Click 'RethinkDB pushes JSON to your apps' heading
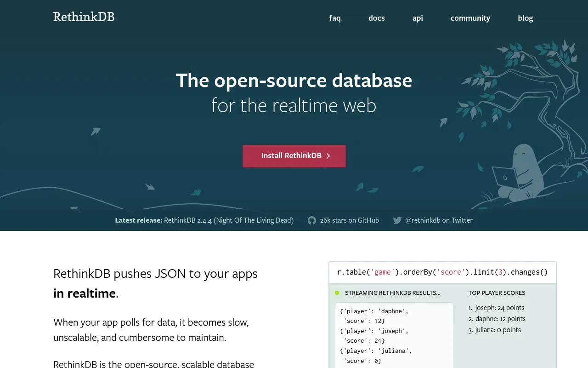This screenshot has width=588, height=368. pyautogui.click(x=155, y=274)
